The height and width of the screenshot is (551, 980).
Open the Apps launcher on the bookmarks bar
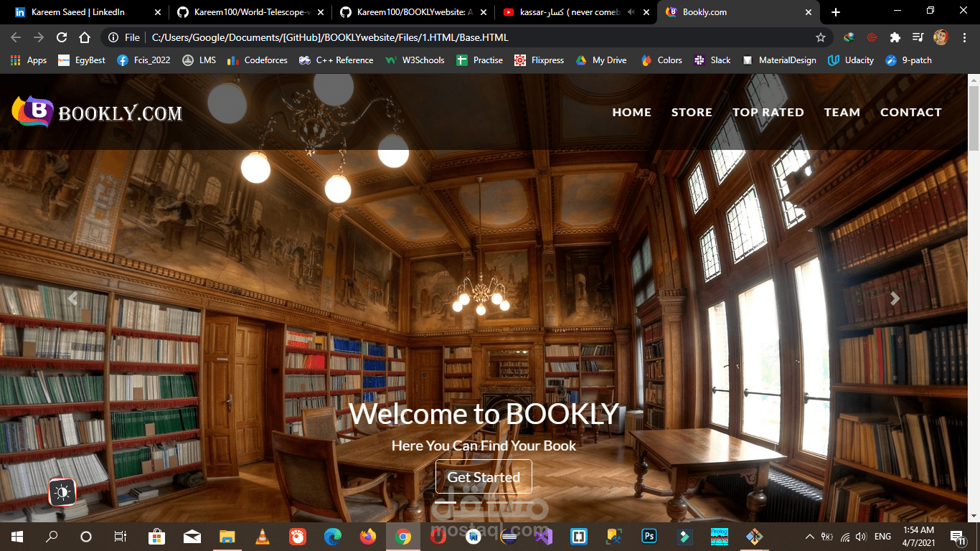tap(14, 60)
